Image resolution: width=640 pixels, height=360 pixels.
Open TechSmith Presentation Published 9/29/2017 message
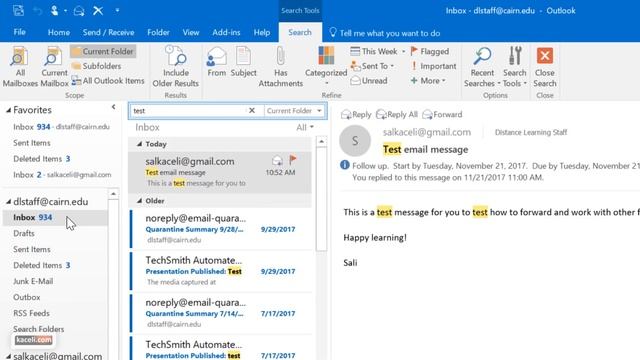221,271
